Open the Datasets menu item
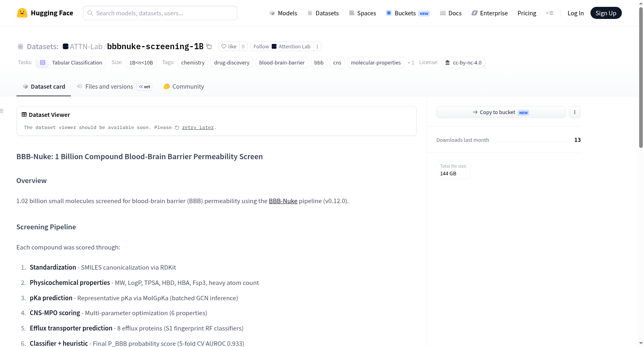This screenshot has width=644, height=347. click(x=323, y=13)
